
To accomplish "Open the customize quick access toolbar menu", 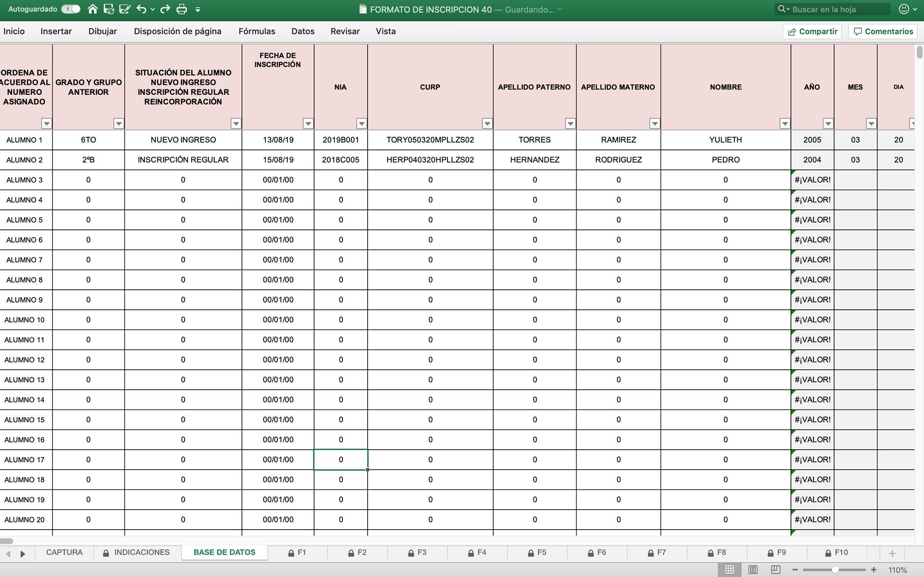I will (198, 9).
